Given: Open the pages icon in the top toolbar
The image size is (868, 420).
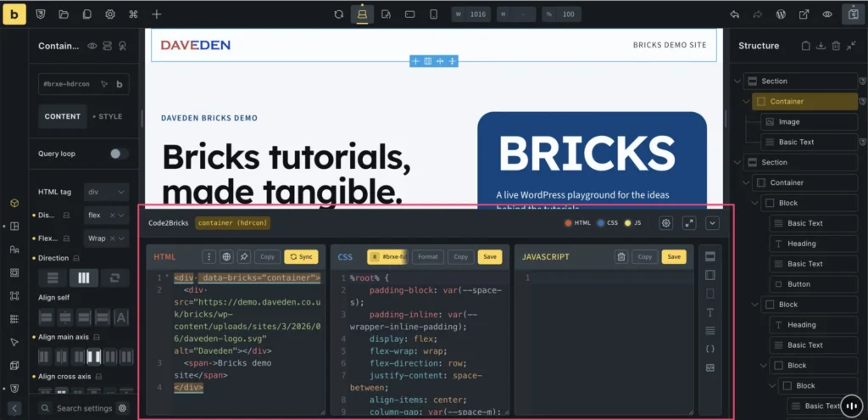Looking at the screenshot, I should point(87,14).
